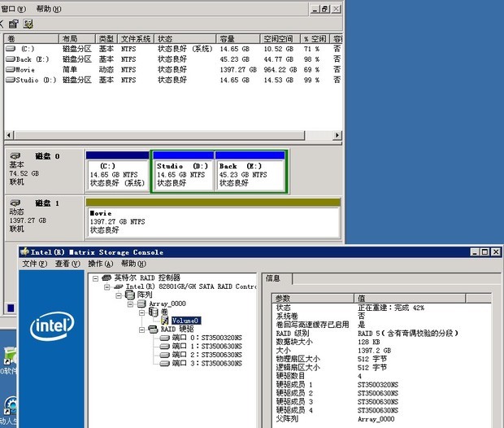Image resolution: width=504 pixels, height=428 pixels.
Task: Open the 文件(F) menu in Matrix Storage Console
Action: [x=33, y=264]
